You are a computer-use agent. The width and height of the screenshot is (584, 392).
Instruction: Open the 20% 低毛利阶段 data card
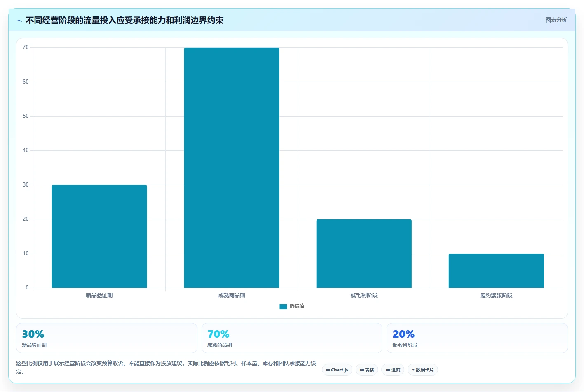(477, 338)
